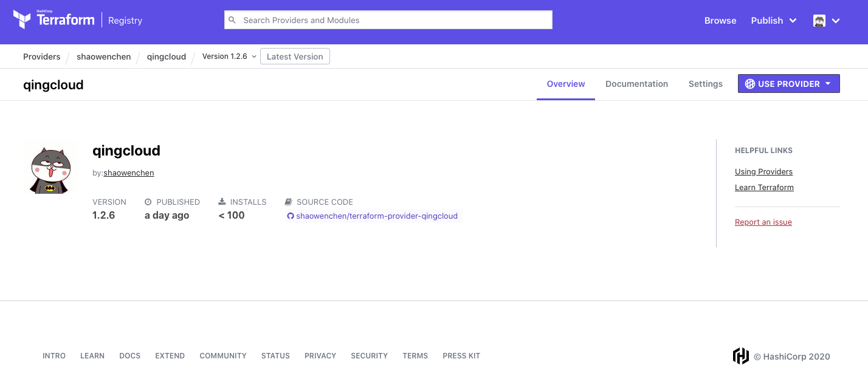Open shaowenchen/terraform-provider-qingcloud source link

pyautogui.click(x=377, y=216)
